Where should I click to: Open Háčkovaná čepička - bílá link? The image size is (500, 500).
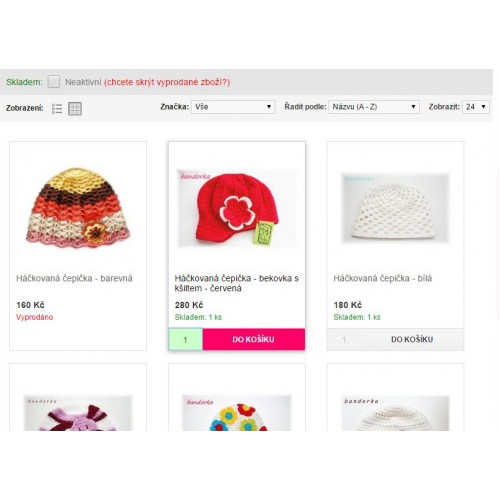[383, 278]
